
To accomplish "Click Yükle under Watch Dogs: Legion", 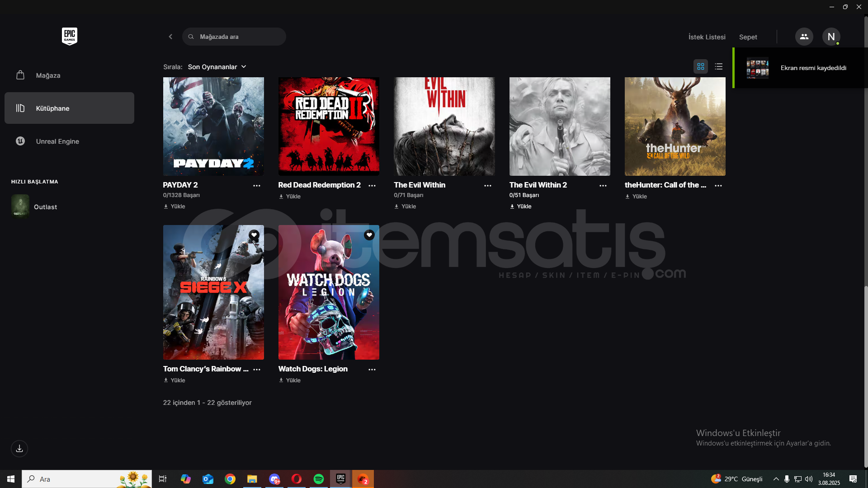I will pos(290,380).
